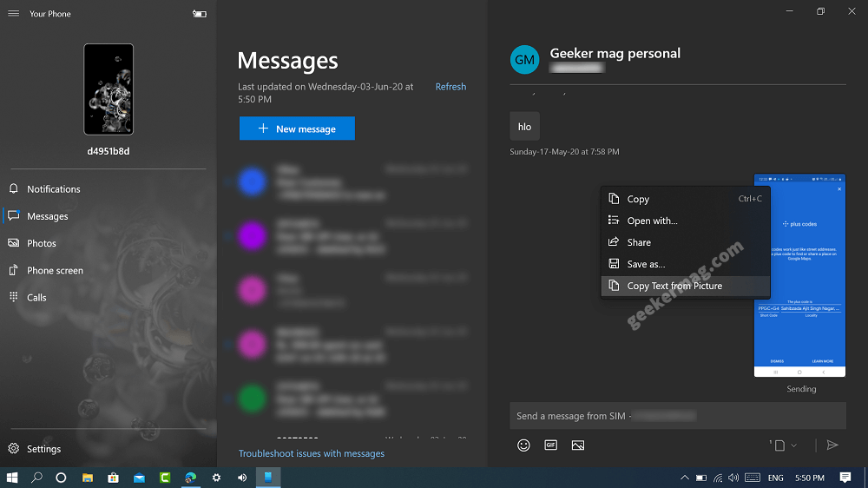Open Settings gear in taskbar
The width and height of the screenshot is (868, 488).
(x=216, y=478)
